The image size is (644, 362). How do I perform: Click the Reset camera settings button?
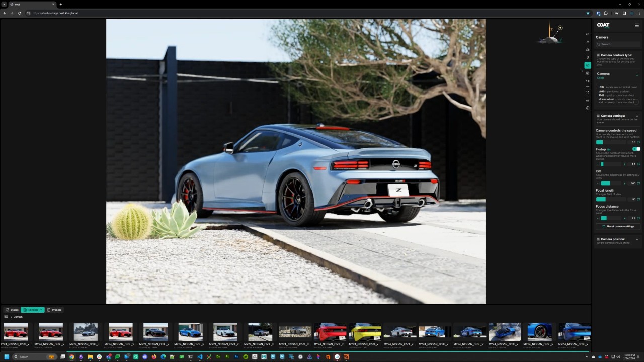(x=617, y=226)
